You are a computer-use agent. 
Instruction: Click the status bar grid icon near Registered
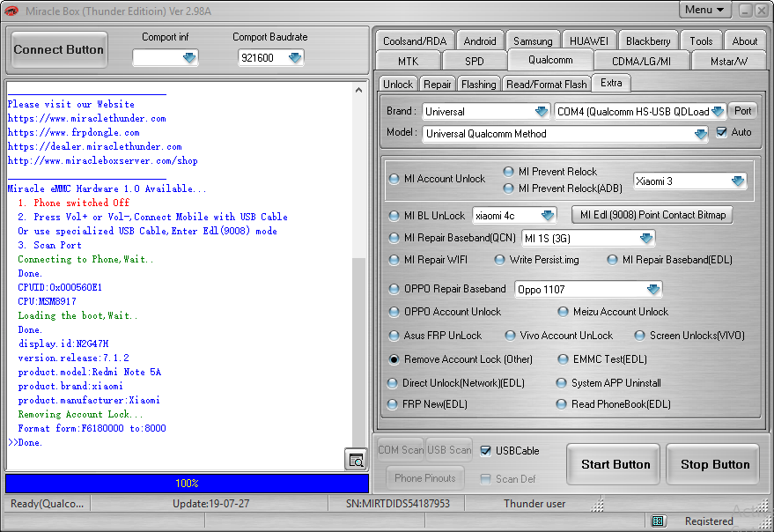(x=658, y=521)
